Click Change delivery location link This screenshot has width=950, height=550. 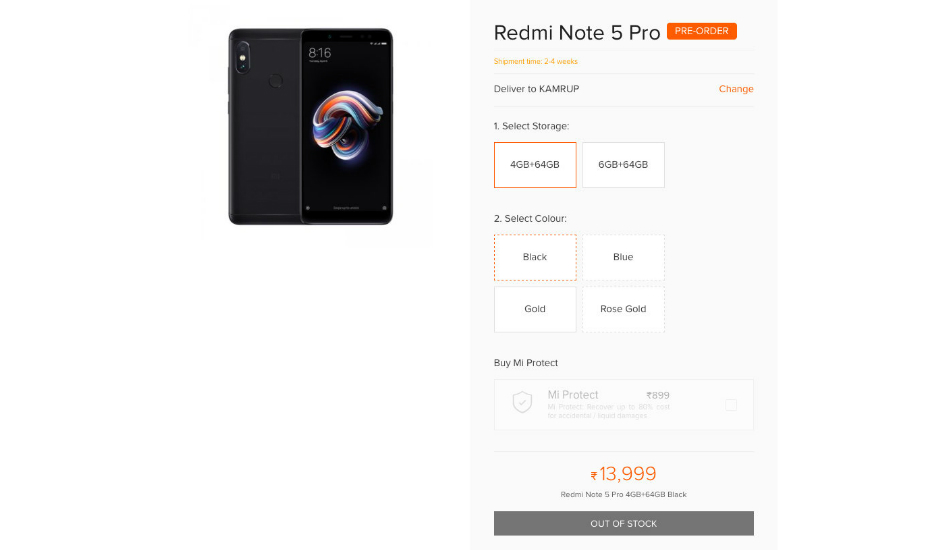coord(736,88)
